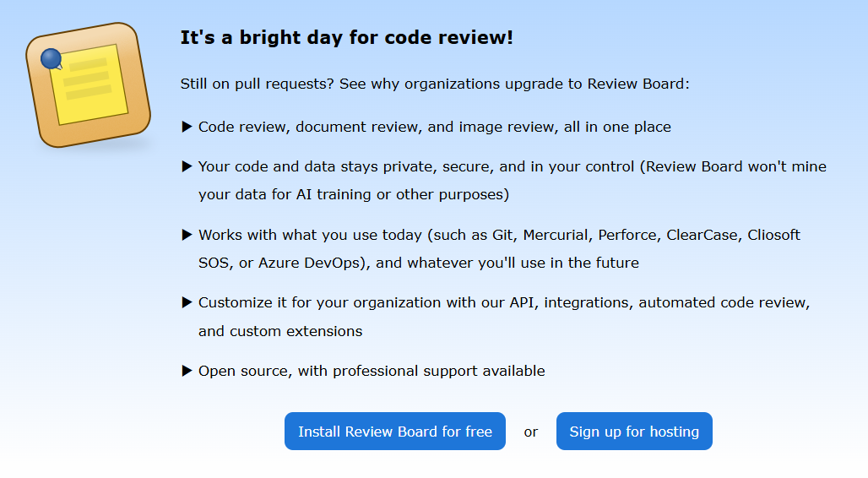
Task: Click triangle bullet beside "Your code and data"
Action: click(x=187, y=166)
